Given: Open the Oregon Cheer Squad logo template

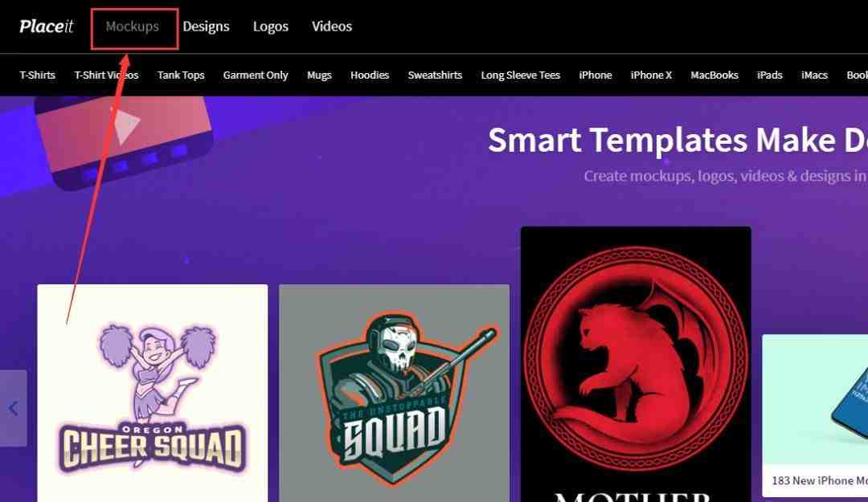Looking at the screenshot, I should pyautogui.click(x=152, y=393).
